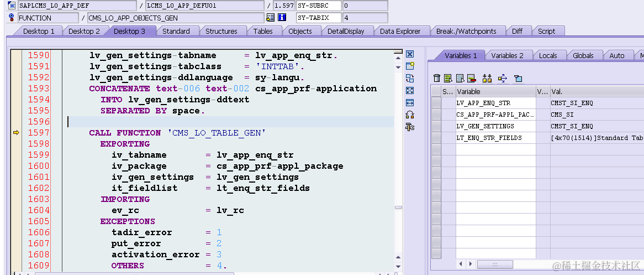Click the LCMS_LO_APP_DEFU01 include field
This screenshot has height=275, width=644.
coord(204,6)
